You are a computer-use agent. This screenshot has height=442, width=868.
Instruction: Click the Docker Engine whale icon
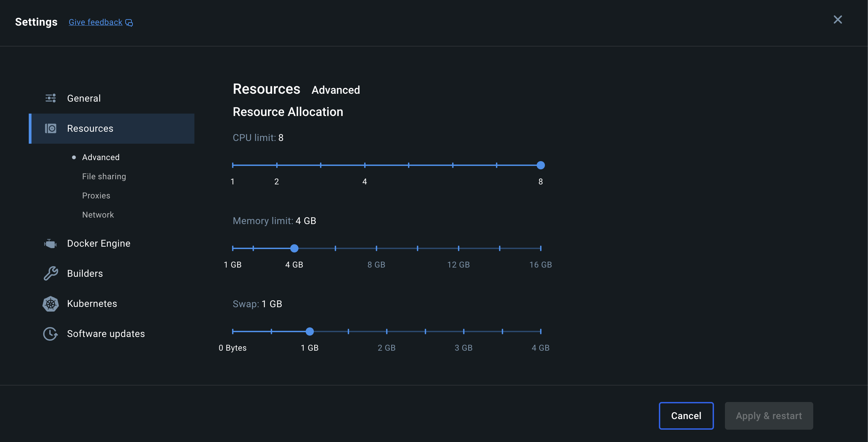coord(51,244)
